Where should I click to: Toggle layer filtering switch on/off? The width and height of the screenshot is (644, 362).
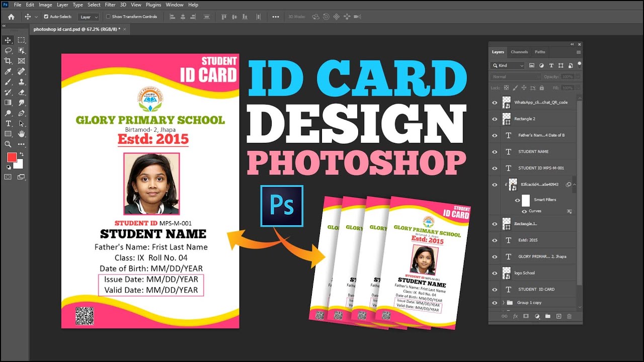[x=579, y=64]
